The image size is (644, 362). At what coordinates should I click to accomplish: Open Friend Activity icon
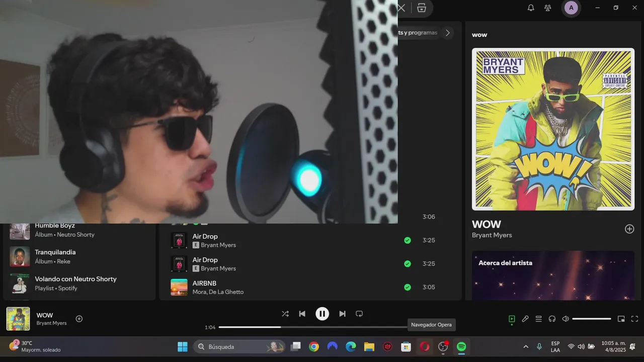tap(548, 8)
